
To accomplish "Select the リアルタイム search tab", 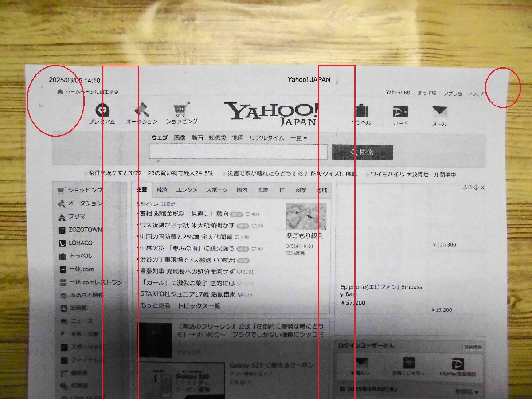I will pos(267,138).
